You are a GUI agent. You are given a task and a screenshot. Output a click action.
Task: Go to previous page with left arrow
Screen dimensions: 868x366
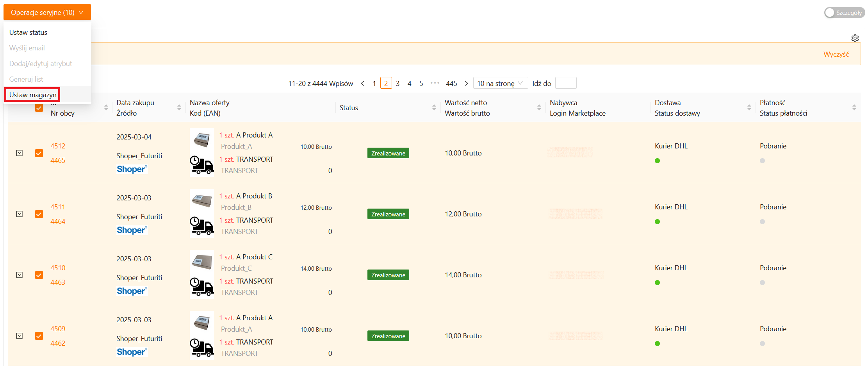pyautogui.click(x=362, y=84)
